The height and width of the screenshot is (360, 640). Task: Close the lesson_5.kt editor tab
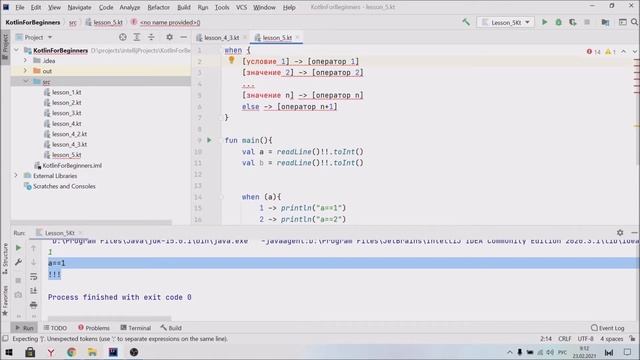298,37
